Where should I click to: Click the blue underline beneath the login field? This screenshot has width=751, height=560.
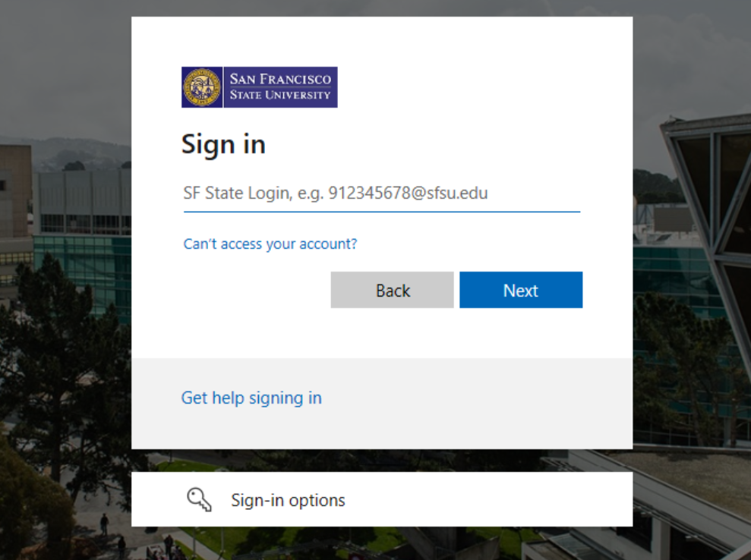coord(381,211)
